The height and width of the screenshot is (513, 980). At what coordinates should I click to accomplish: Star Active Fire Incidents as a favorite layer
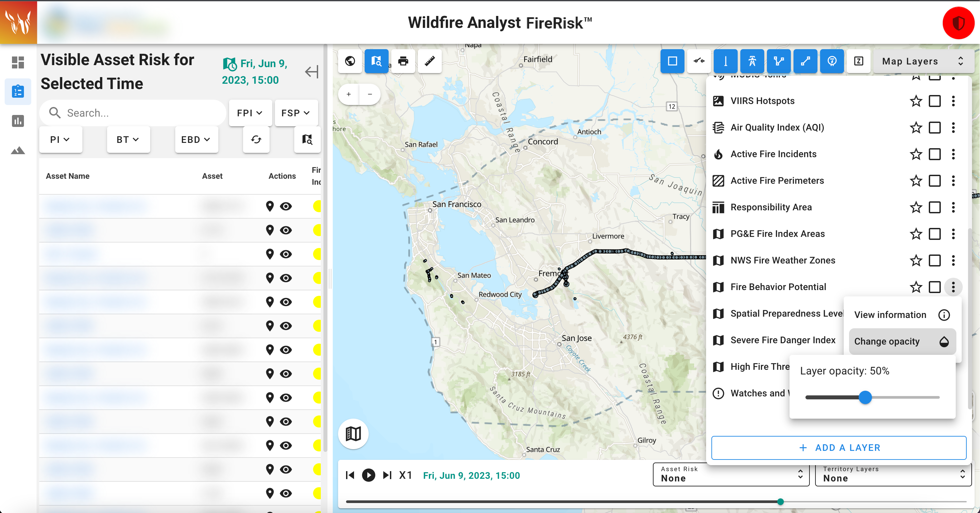pyautogui.click(x=916, y=154)
